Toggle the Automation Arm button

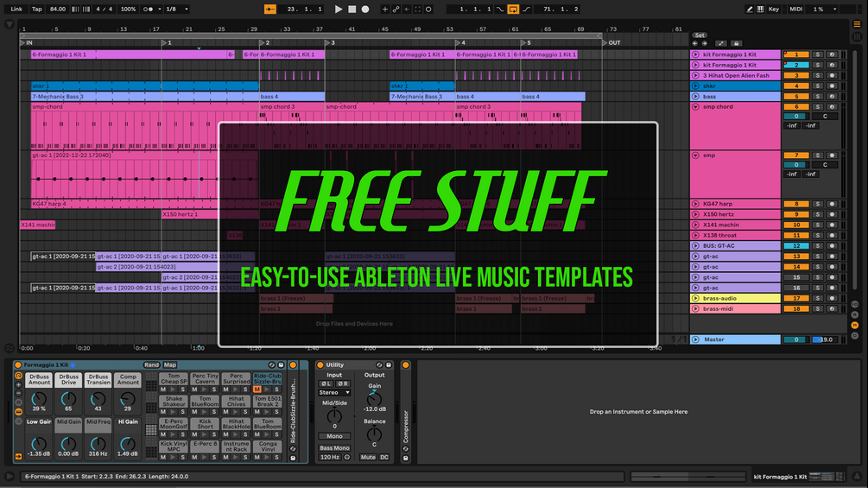coord(396,9)
